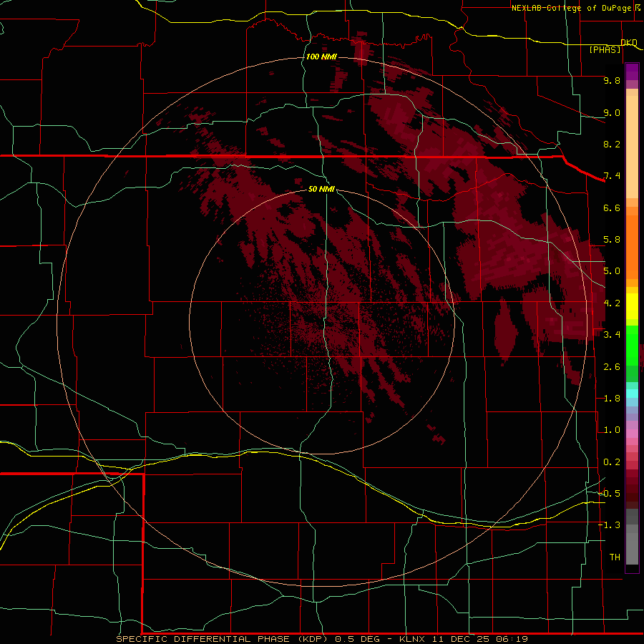This screenshot has height=644, width=644.
Task: Click the DKD label above the legend
Action: tap(629, 42)
